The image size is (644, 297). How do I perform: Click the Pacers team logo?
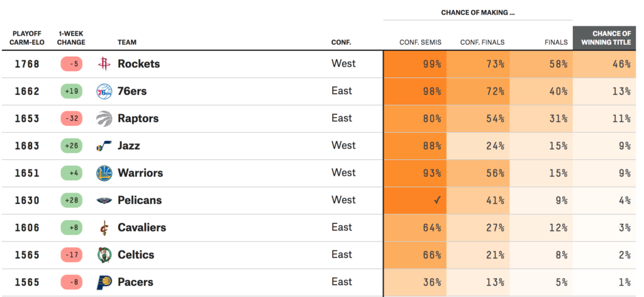tap(104, 283)
